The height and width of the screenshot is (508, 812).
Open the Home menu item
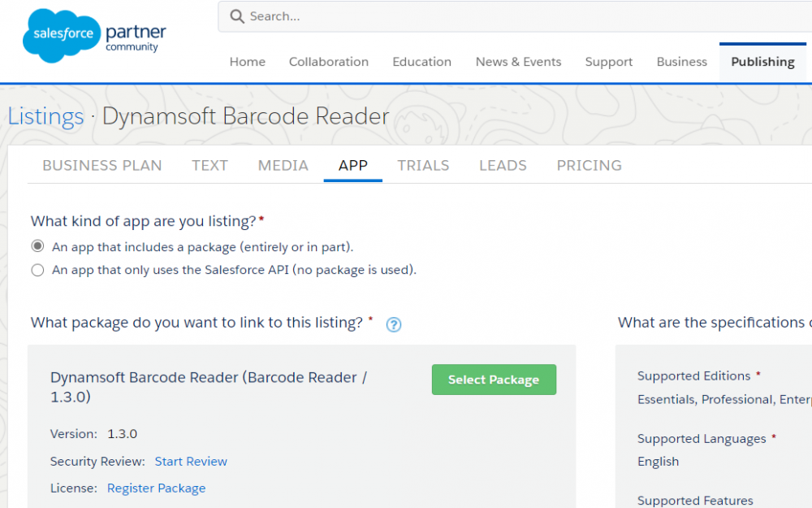(x=247, y=62)
